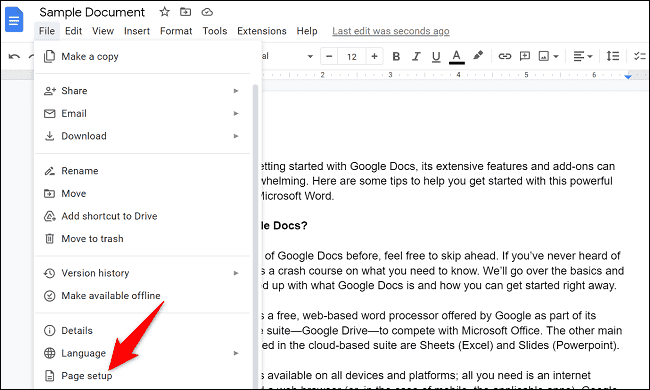Image resolution: width=650 pixels, height=390 pixels.
Task: Click the Language globe icon
Action: [49, 353]
